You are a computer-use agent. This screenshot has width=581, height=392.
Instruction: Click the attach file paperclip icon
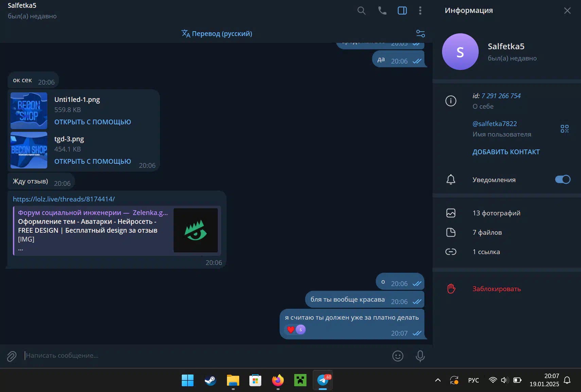pos(12,356)
